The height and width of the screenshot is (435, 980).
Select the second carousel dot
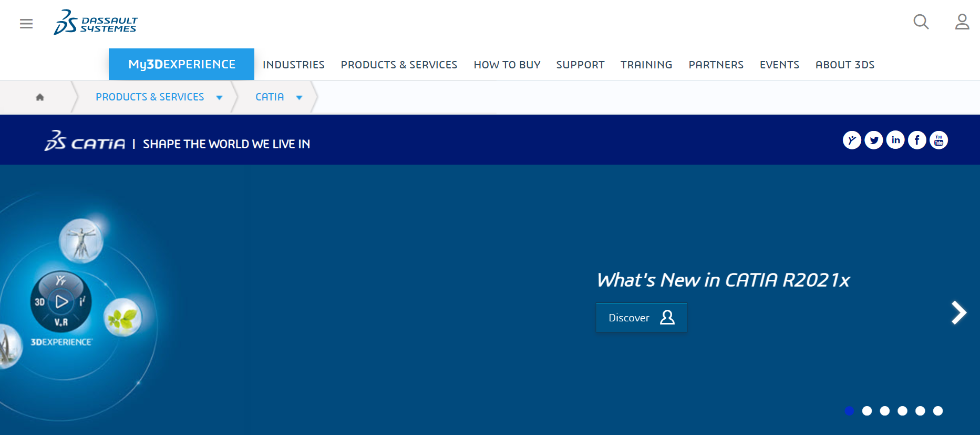tap(867, 411)
